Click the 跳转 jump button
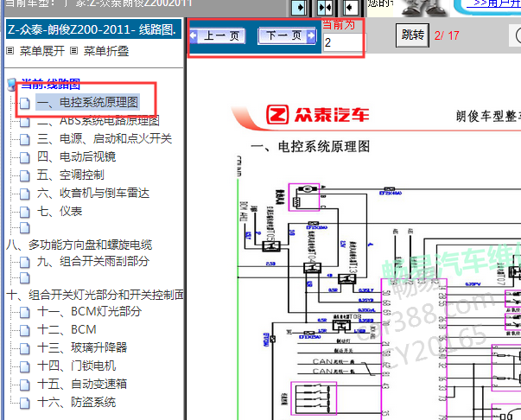Image resolution: width=521 pixels, height=420 pixels. point(412,35)
